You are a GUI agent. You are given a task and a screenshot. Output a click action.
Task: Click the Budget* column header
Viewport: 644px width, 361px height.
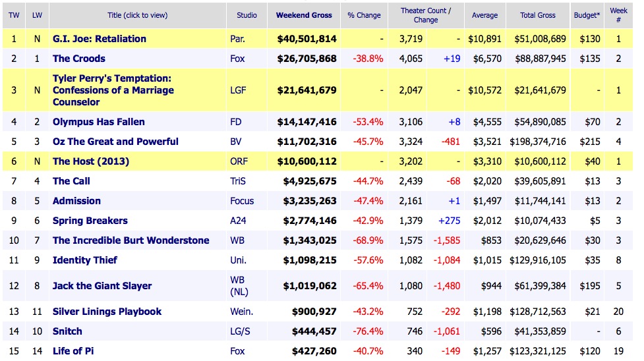coord(585,15)
